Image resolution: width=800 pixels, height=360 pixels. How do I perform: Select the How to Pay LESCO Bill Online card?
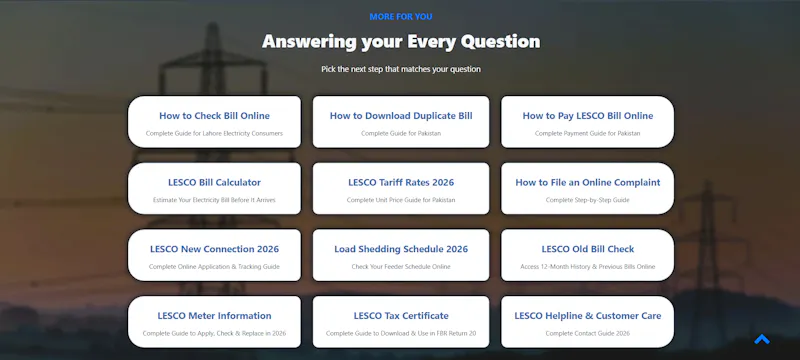587,122
